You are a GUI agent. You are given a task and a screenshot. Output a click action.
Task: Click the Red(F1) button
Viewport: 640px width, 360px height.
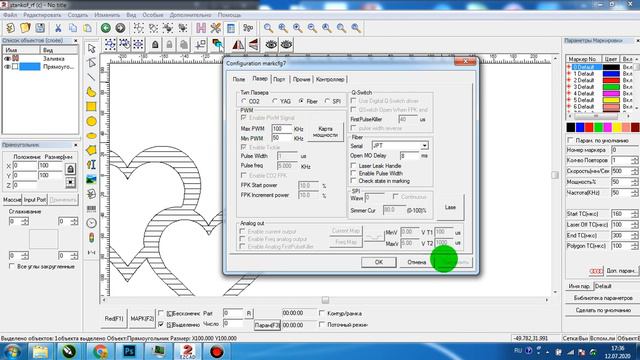[114, 318]
